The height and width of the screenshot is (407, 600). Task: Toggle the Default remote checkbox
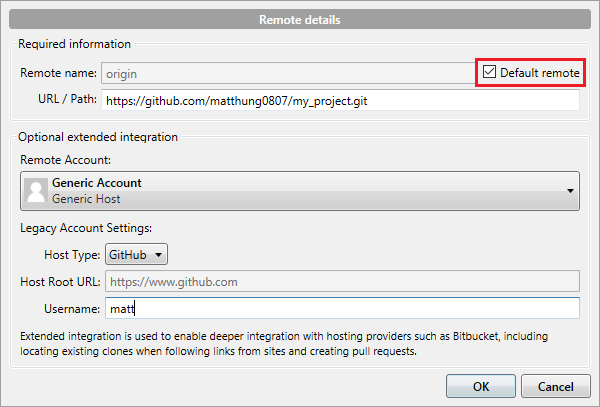[x=489, y=72]
